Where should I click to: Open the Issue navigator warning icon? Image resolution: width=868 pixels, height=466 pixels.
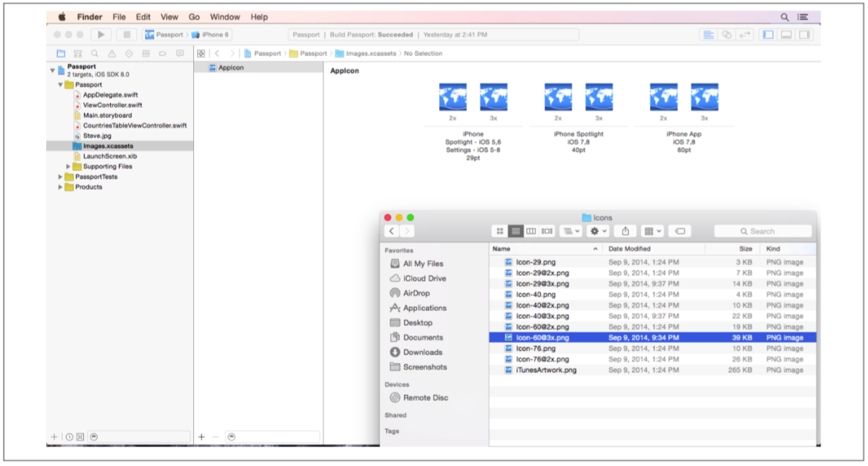tap(111, 53)
